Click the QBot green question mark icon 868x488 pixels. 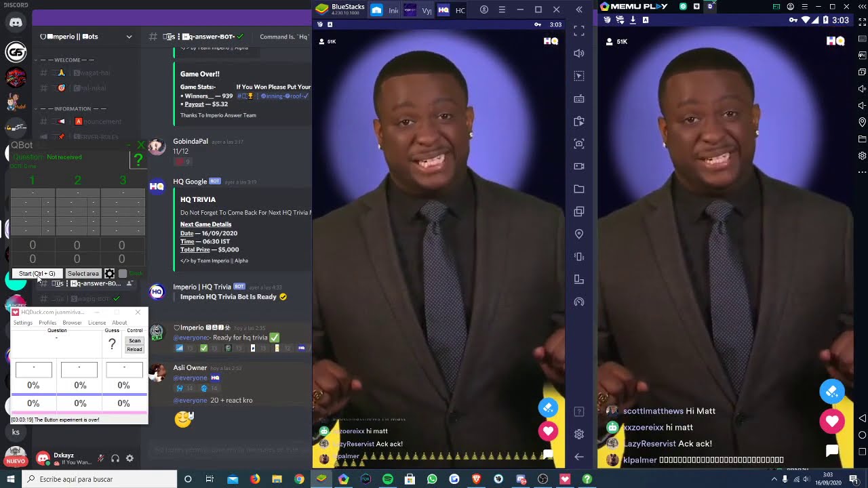click(x=138, y=160)
